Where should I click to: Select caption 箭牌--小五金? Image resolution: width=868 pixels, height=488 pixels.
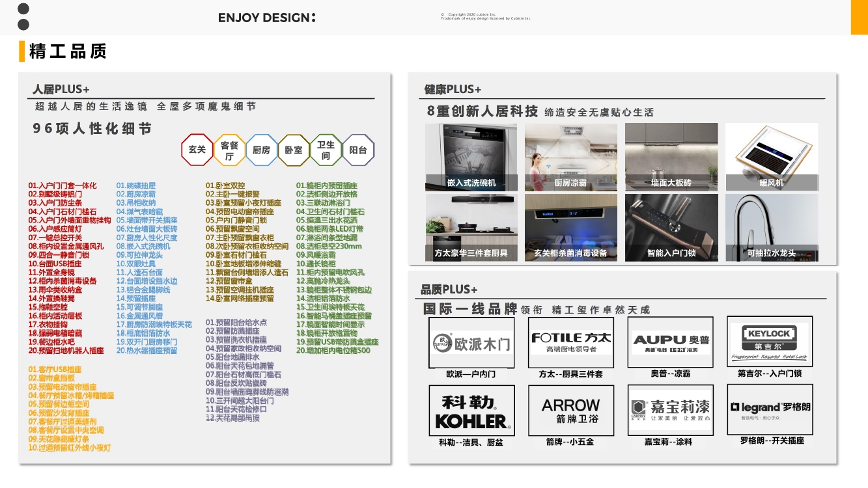(x=570, y=442)
